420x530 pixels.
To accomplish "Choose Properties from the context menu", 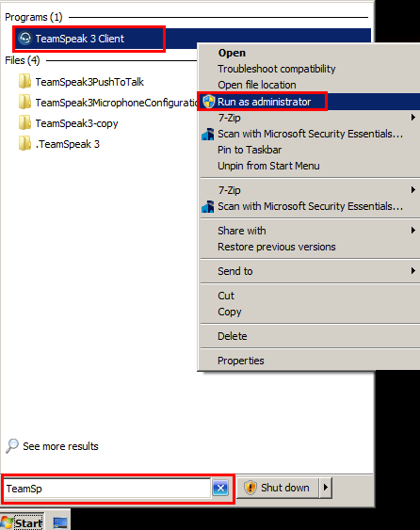I will tap(240, 361).
